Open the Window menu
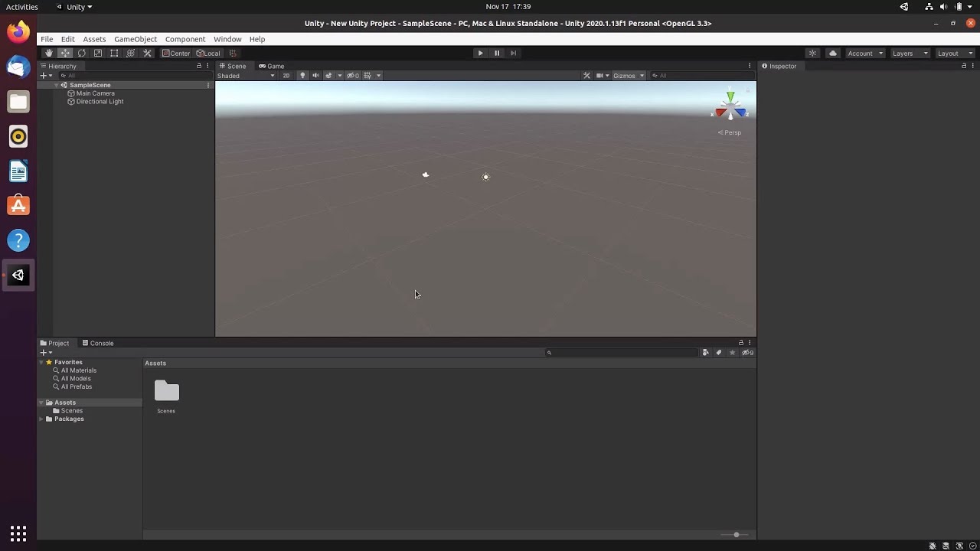 point(227,39)
